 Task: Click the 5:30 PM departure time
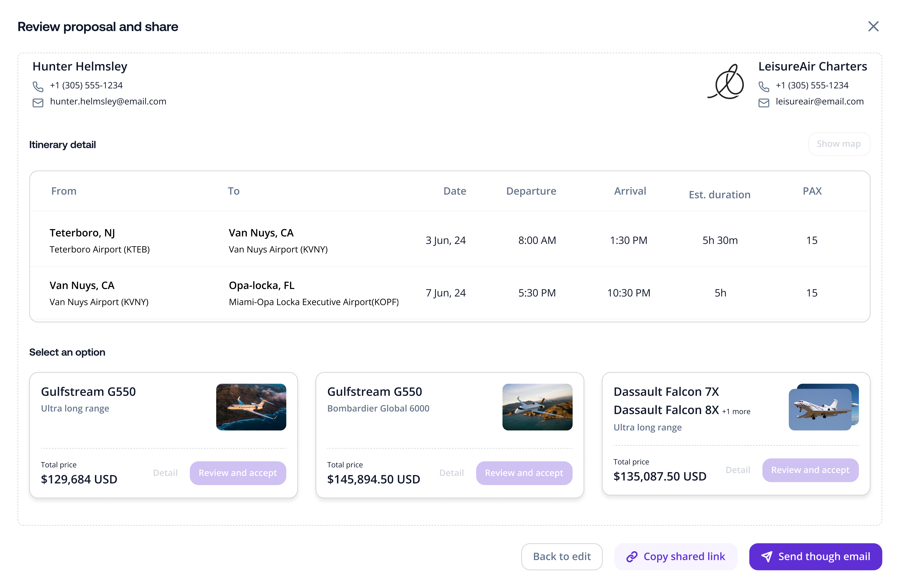[x=537, y=293]
